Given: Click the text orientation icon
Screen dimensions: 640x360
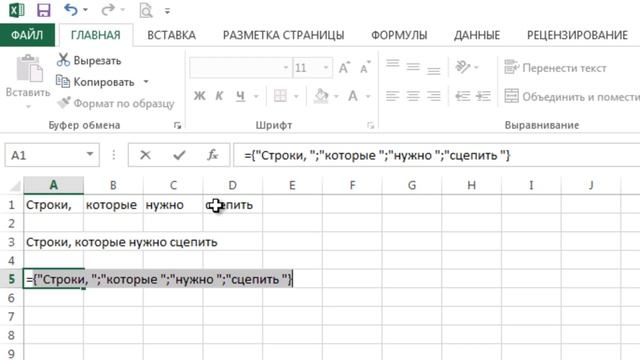Looking at the screenshot, I should point(463,67).
